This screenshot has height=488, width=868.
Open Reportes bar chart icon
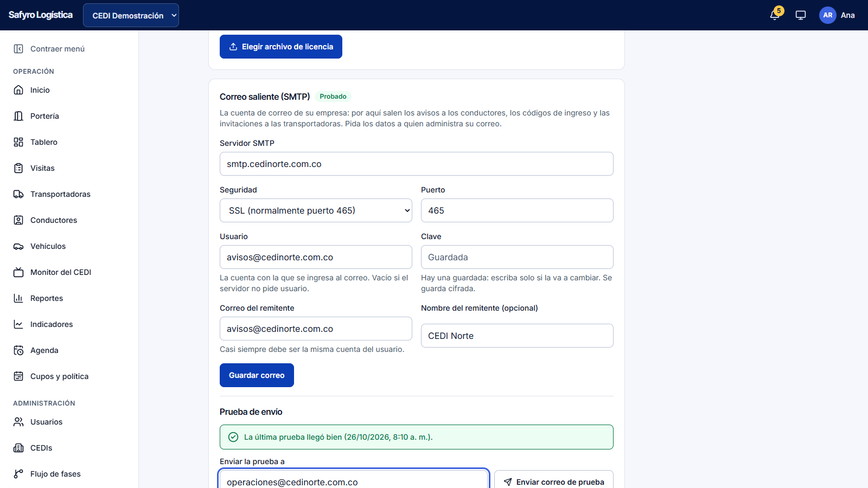tap(18, 298)
